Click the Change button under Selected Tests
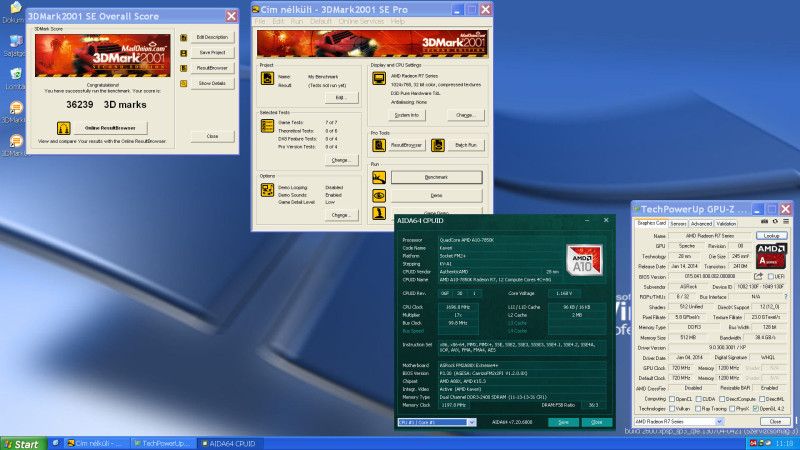This screenshot has height=450, width=800. [x=341, y=160]
